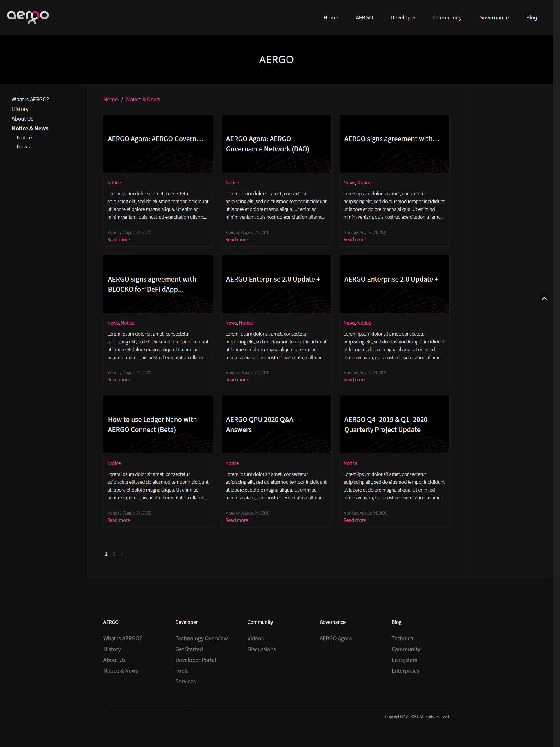Click 'Copyright © AERGO. All rights reserved.' text
The width and height of the screenshot is (560, 747).
pos(417,716)
